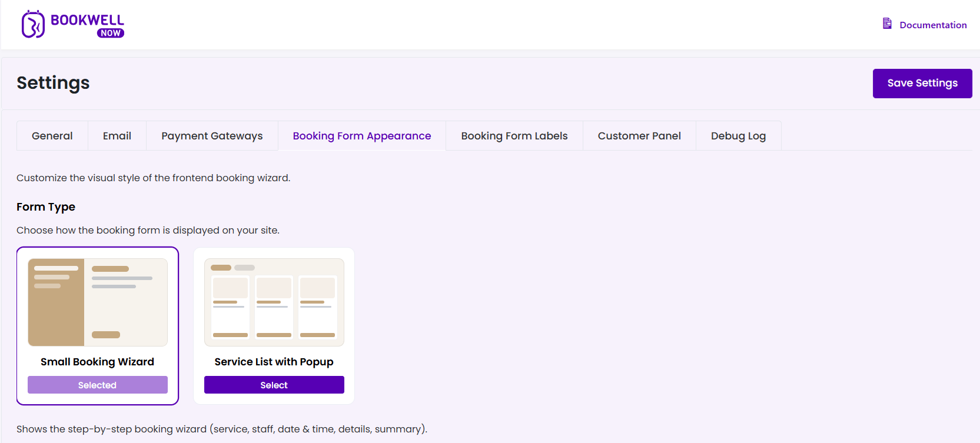Select the Booking Form Appearance tab

tap(362, 136)
